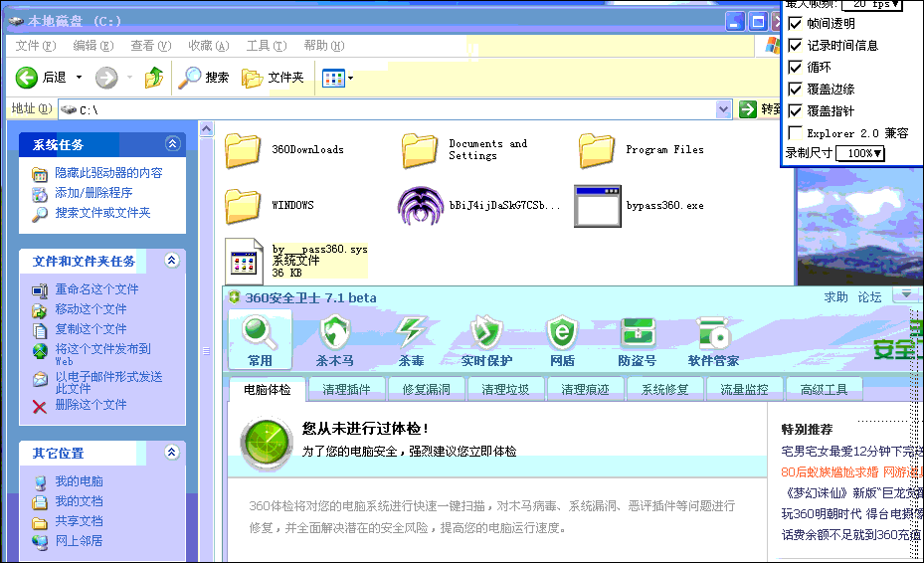Open 网盾 web shield icon
Screen dimensions: 924x563
point(562,332)
